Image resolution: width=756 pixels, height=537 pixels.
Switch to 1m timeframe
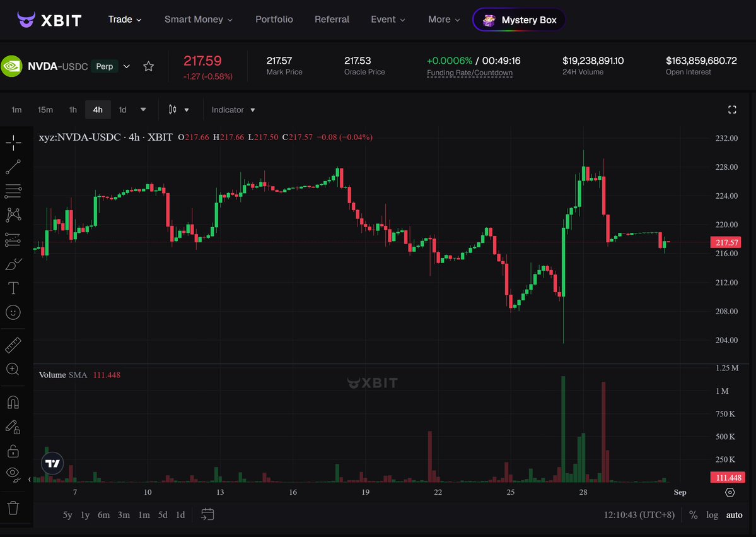click(x=16, y=110)
